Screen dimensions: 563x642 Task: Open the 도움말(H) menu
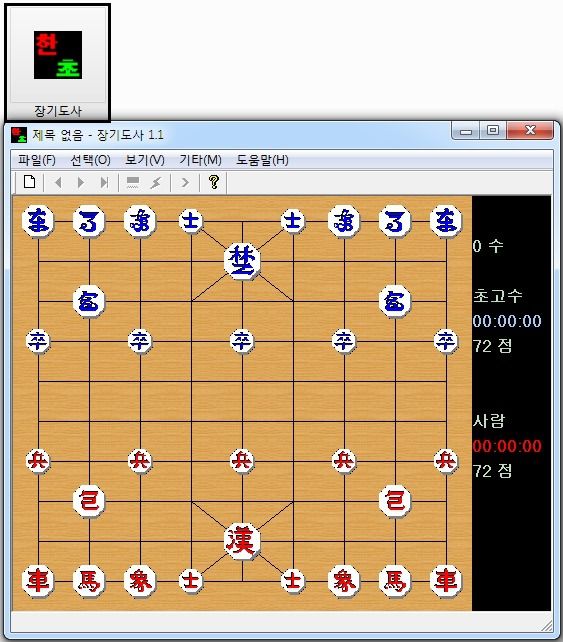pos(262,160)
